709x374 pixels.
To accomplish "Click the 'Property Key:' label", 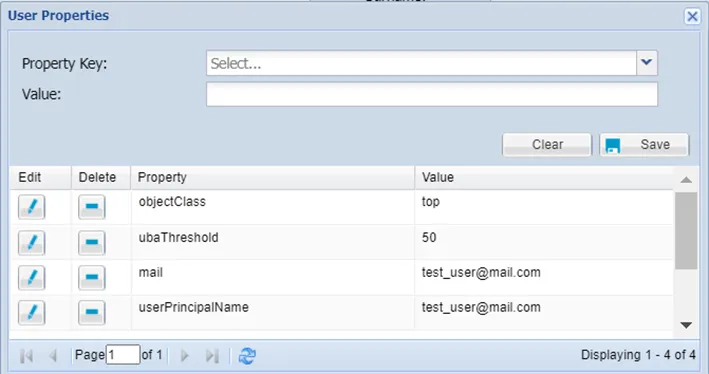I will pos(65,64).
